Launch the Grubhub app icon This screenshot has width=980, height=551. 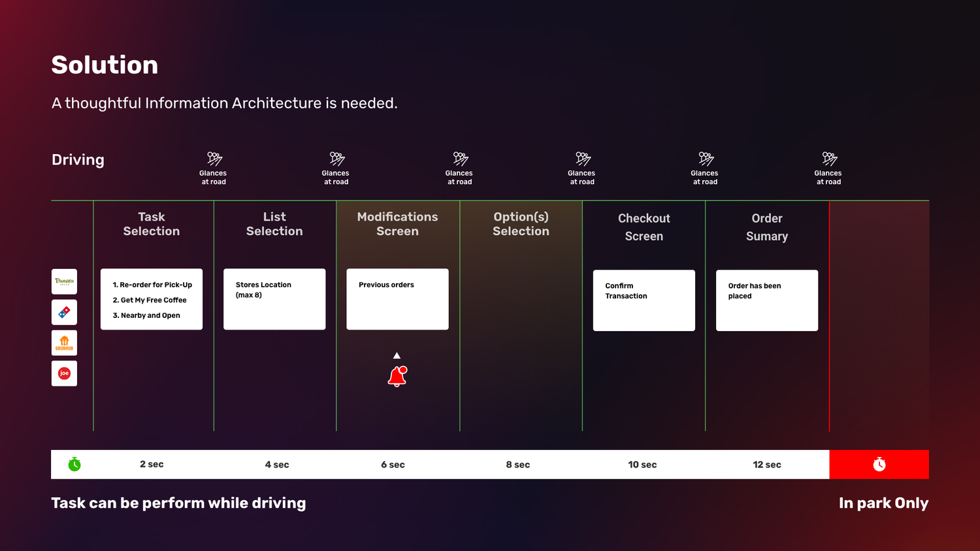click(64, 342)
